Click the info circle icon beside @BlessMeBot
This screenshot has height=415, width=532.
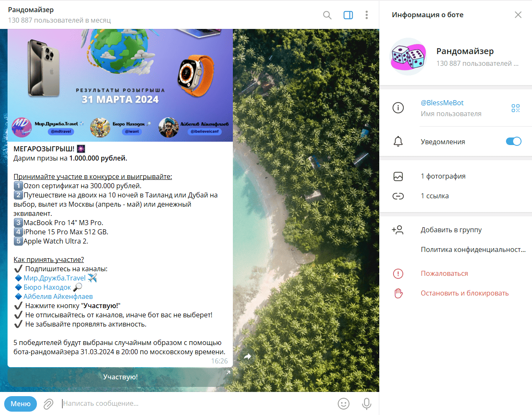398,108
